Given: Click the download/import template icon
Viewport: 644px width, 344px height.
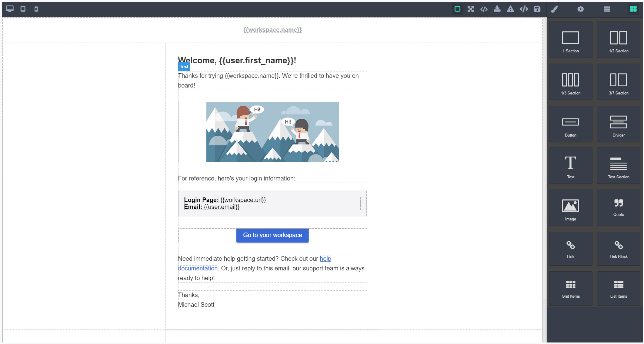Looking at the screenshot, I should [497, 9].
